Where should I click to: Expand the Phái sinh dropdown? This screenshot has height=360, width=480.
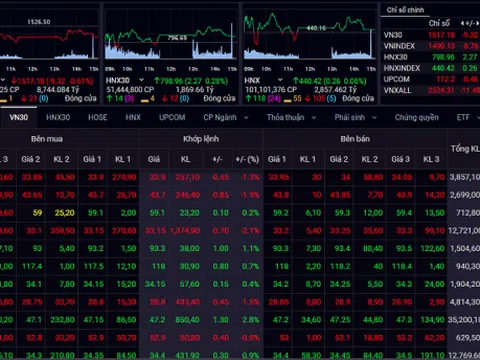click(374, 117)
